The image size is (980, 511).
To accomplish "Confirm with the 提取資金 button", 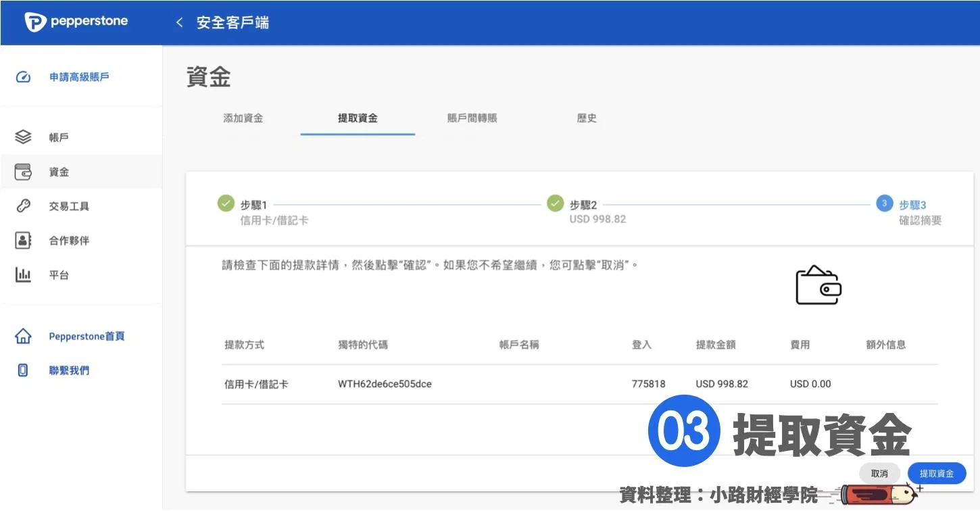I will click(x=937, y=474).
